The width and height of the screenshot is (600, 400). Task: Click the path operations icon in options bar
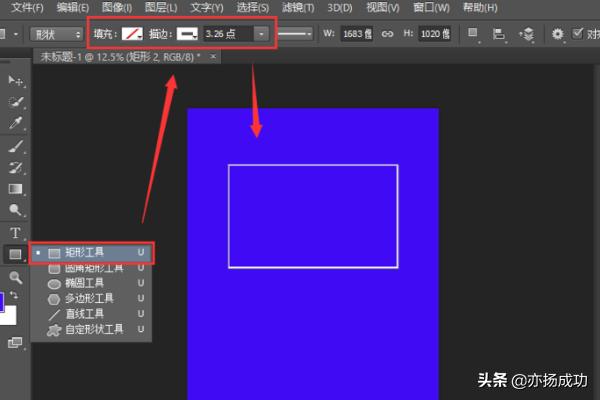point(474,33)
